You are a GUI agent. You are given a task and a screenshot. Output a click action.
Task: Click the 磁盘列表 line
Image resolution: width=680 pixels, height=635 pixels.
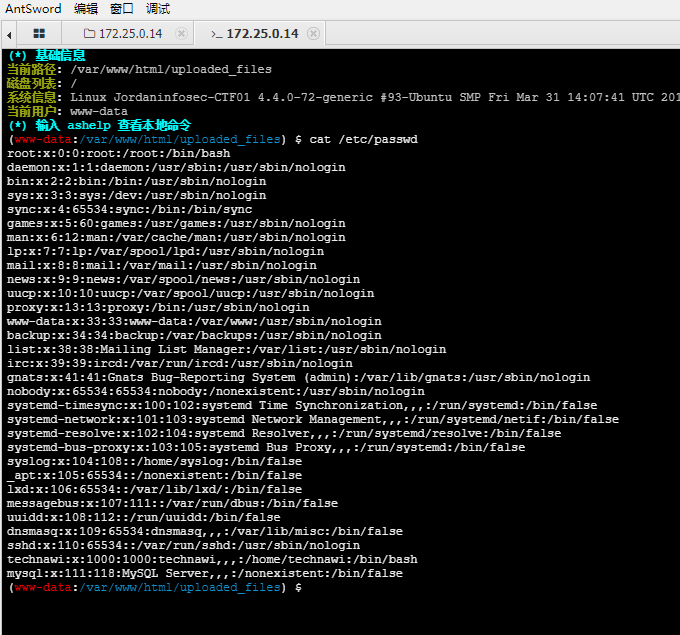pyautogui.click(x=42, y=83)
